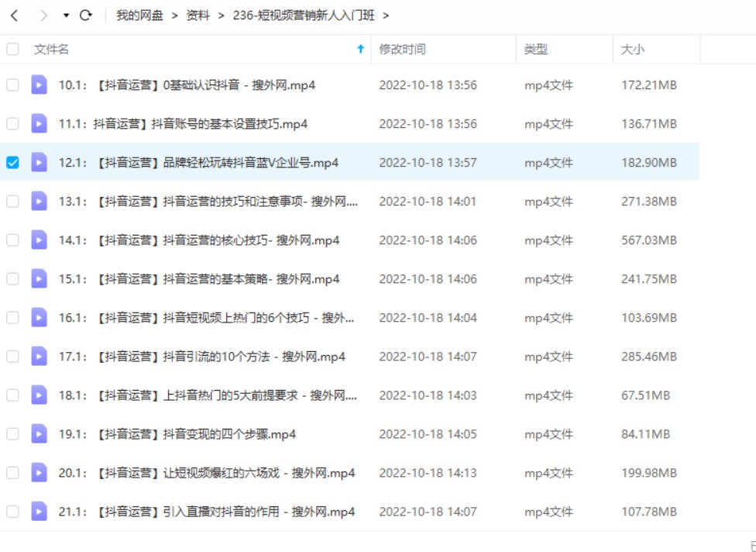Check the box for file 19.1

tap(12, 434)
